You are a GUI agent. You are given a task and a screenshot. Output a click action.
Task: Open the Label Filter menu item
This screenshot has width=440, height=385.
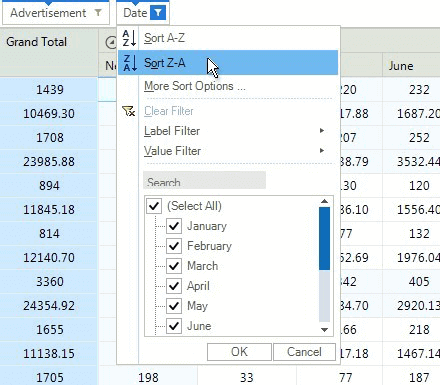tap(228, 131)
